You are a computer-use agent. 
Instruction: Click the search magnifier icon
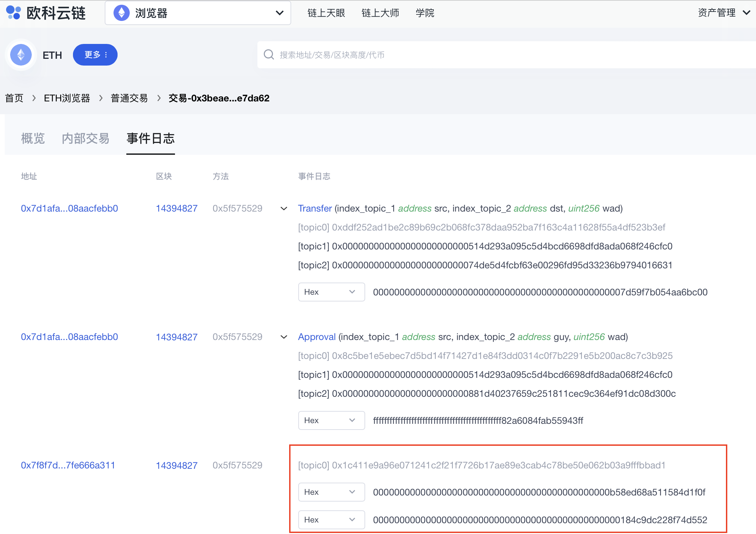[269, 55]
